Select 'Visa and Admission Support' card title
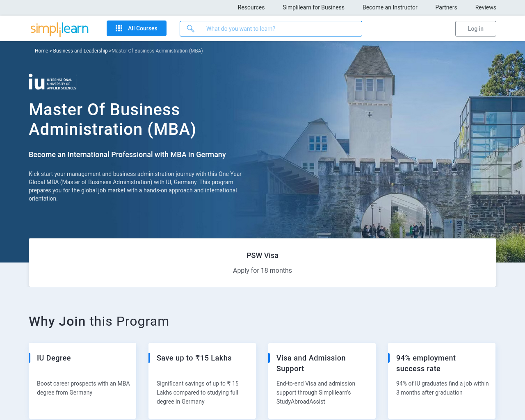The image size is (525, 420). pyautogui.click(x=311, y=363)
